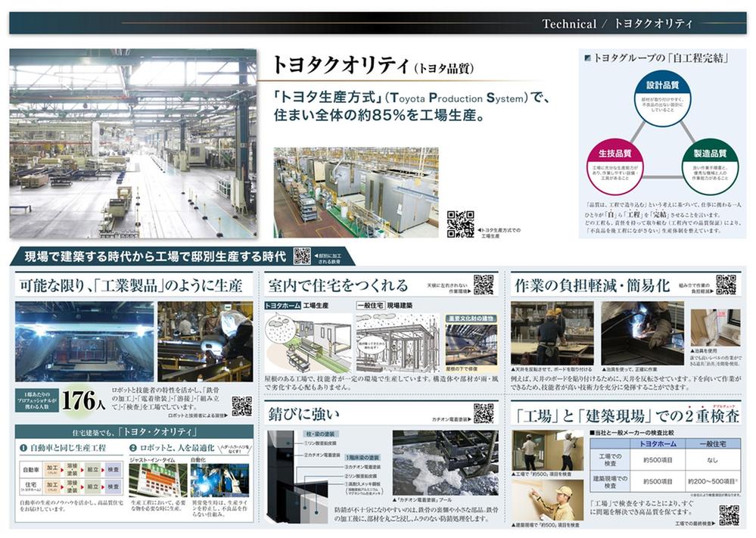Click the 工場での最終検査 QR code
The width and height of the screenshot is (756, 538).
point(728,515)
